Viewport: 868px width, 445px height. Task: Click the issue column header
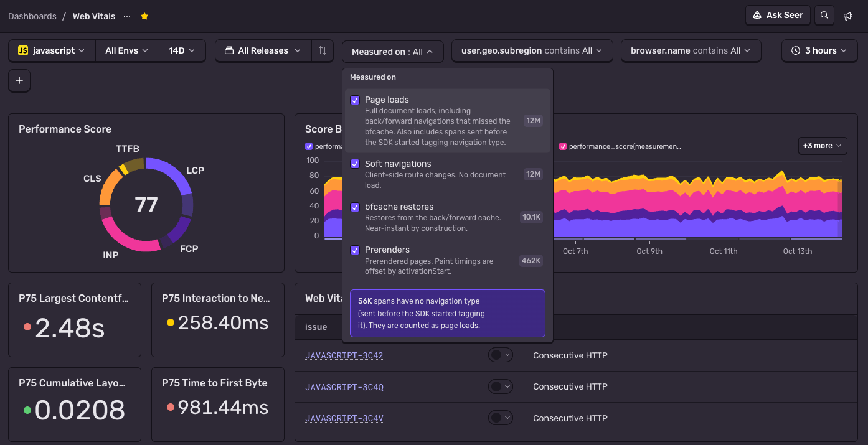pyautogui.click(x=316, y=327)
